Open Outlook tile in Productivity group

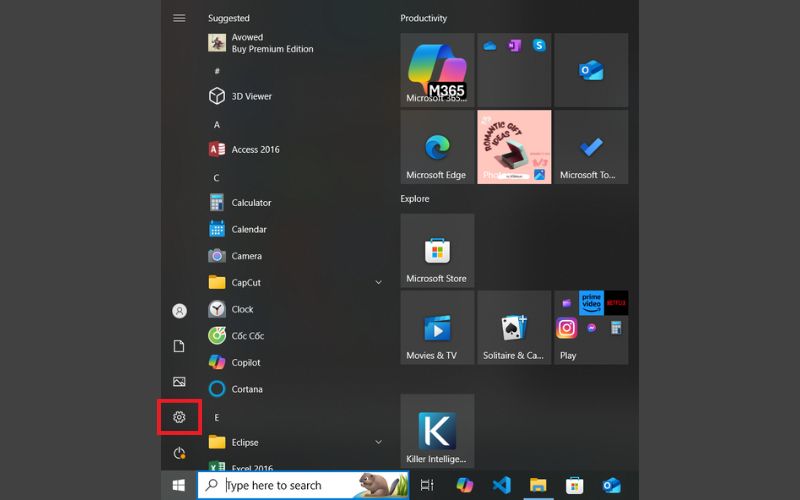point(591,70)
